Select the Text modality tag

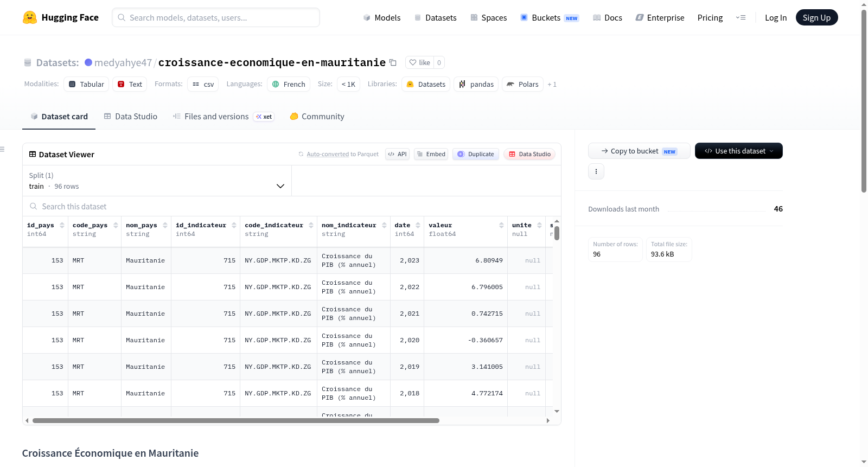pyautogui.click(x=130, y=84)
